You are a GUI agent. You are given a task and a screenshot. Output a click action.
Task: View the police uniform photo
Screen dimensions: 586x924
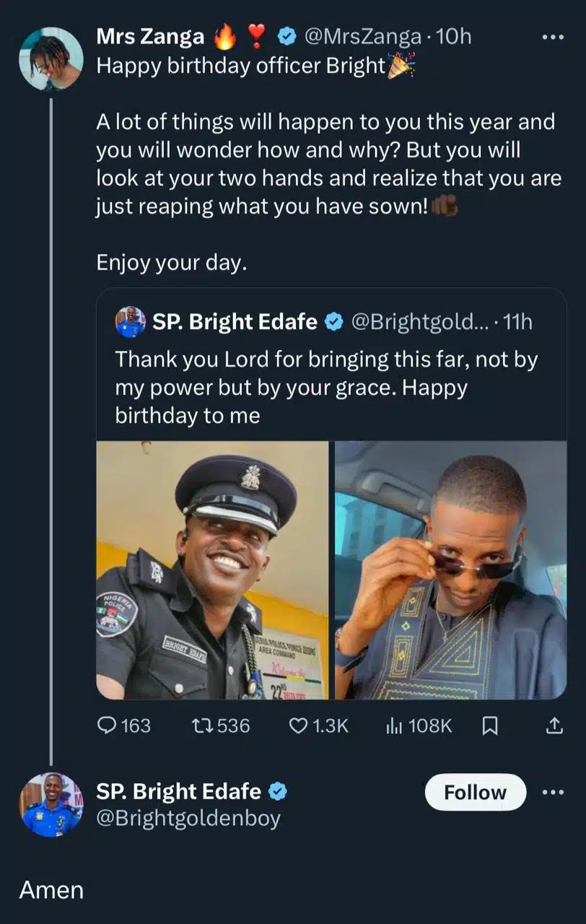(211, 570)
